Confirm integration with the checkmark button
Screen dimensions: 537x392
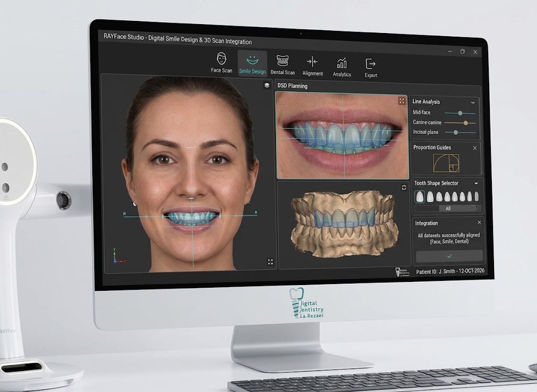[449, 256]
